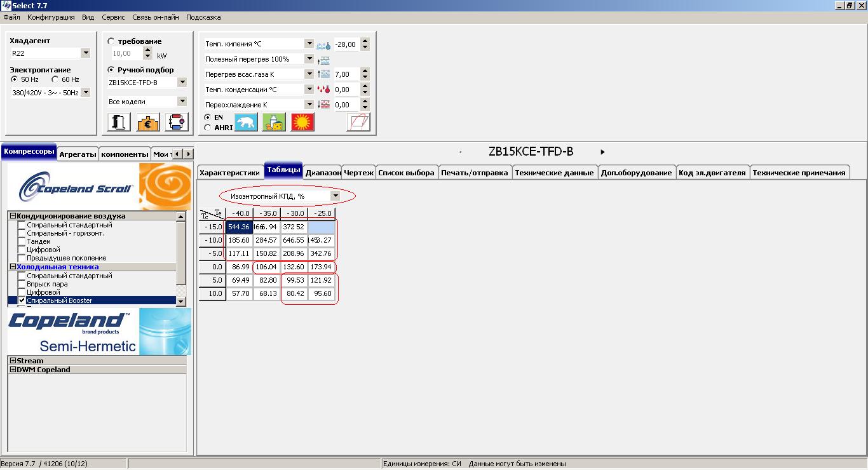Open the Все модели dropdown

pyautogui.click(x=182, y=102)
